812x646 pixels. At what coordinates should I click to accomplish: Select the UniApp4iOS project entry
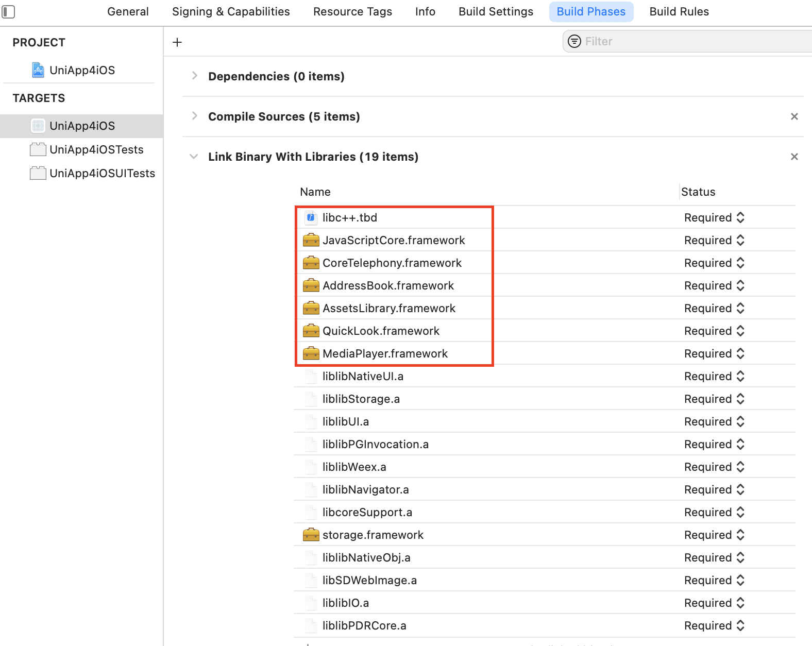(82, 70)
